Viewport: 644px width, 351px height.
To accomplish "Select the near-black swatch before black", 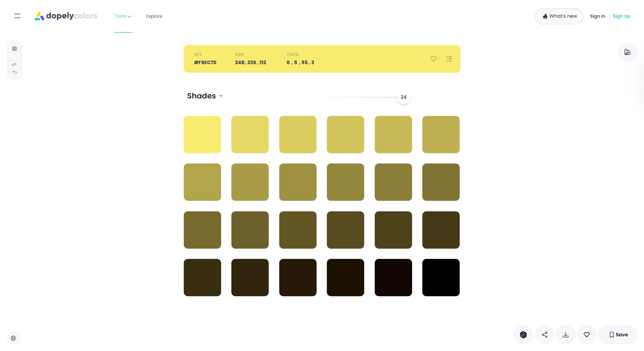I will pos(393,277).
